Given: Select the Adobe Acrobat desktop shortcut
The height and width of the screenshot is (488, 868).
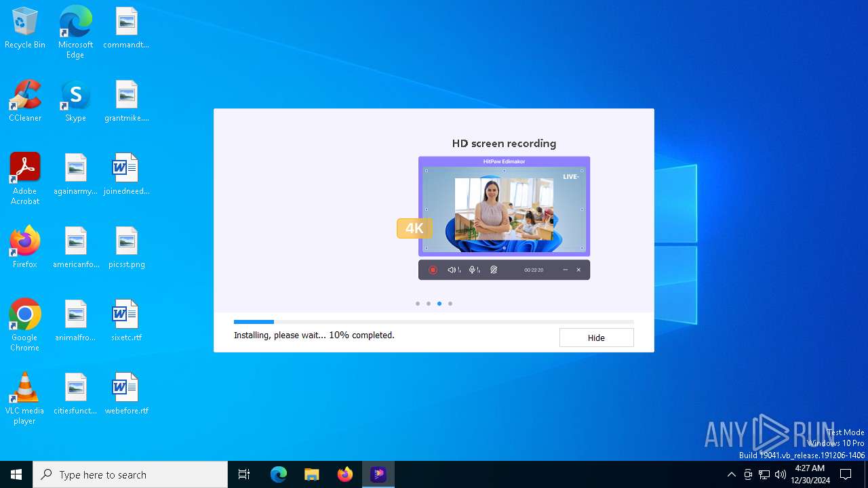Looking at the screenshot, I should click(x=25, y=179).
